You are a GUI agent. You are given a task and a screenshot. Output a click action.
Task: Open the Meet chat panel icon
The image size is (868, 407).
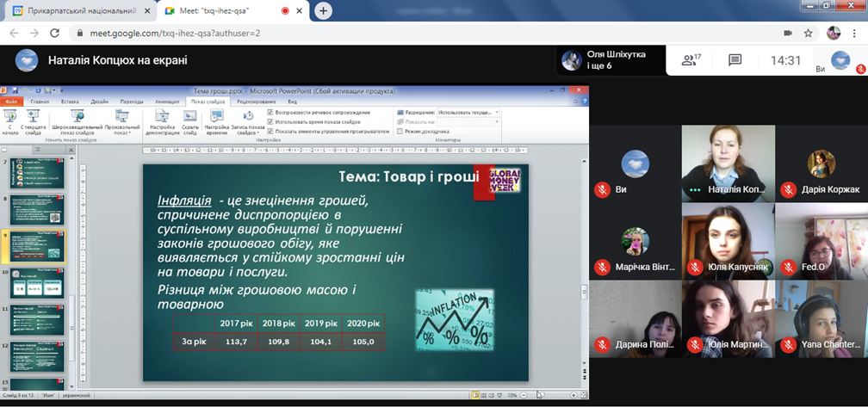pyautogui.click(x=735, y=60)
